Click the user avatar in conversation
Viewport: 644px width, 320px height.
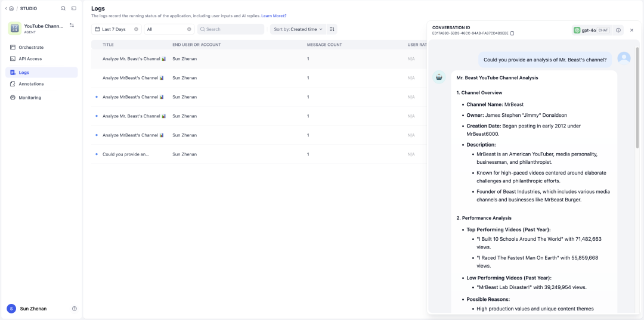point(624,58)
